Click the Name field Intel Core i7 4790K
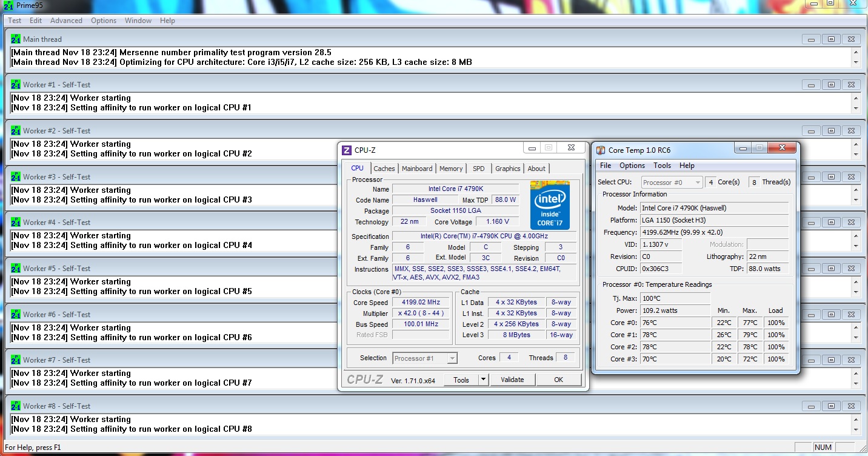Screen dimensions: 868x456 pyautogui.click(x=455, y=189)
